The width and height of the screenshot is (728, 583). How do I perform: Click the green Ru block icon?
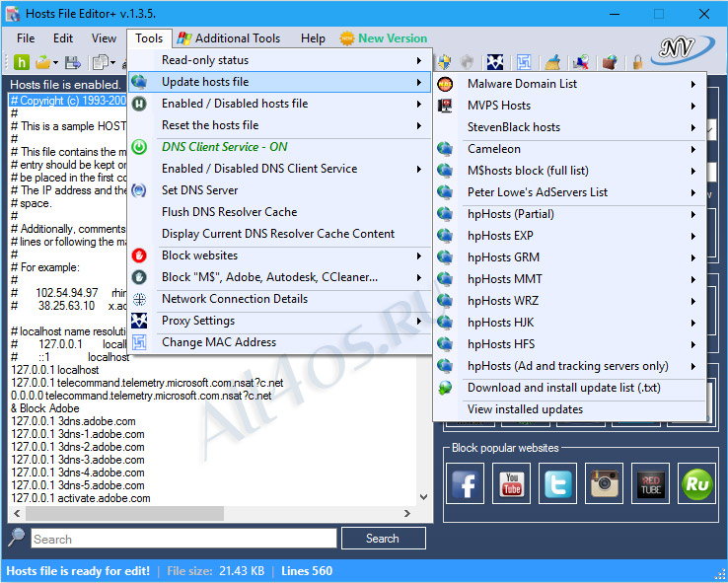[696, 483]
